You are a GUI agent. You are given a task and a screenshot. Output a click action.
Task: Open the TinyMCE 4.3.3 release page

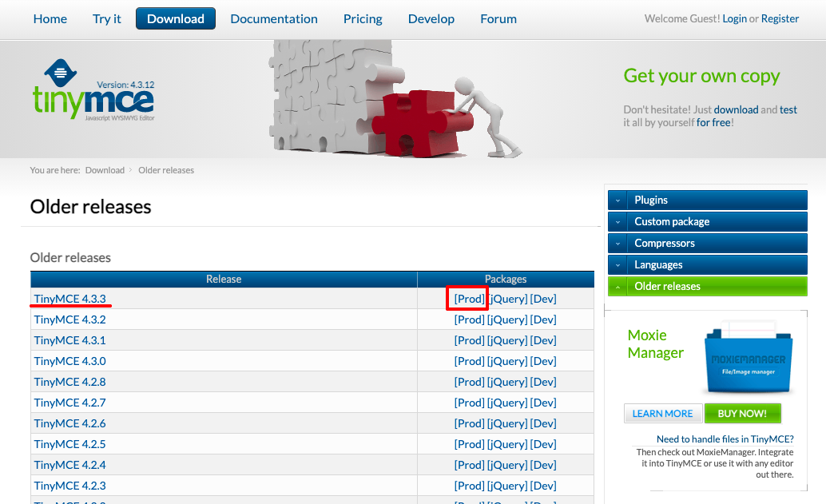(x=70, y=298)
